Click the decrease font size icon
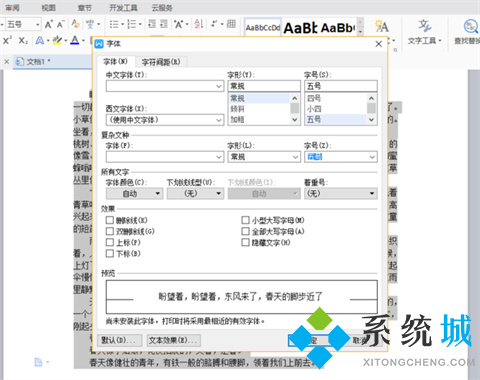The height and width of the screenshot is (380, 480). (60, 24)
